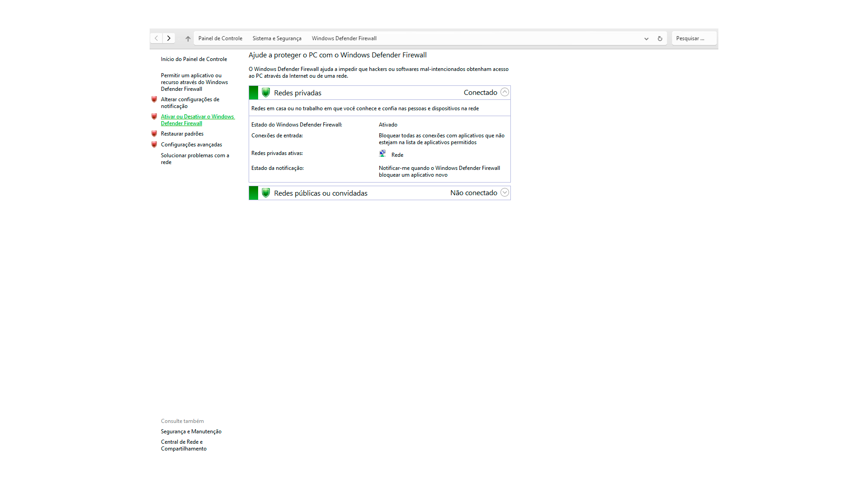Click the Pesquisar search field

[694, 38]
